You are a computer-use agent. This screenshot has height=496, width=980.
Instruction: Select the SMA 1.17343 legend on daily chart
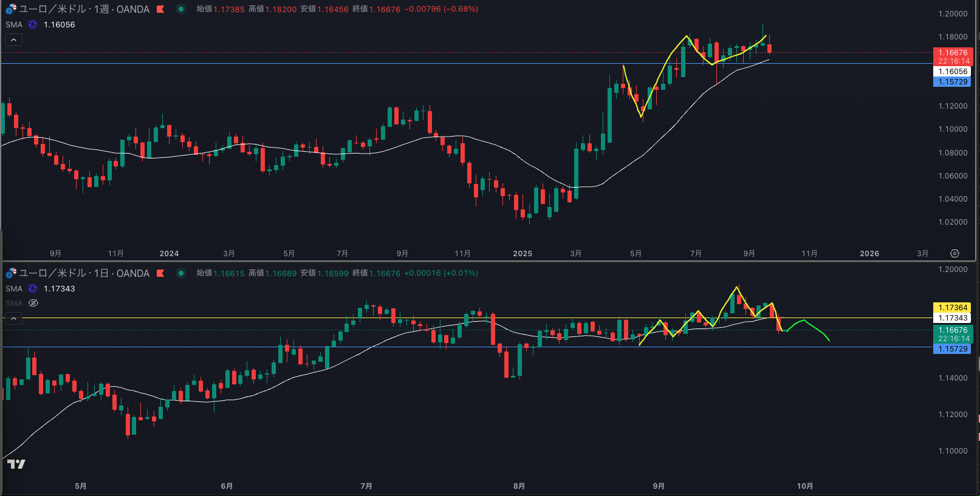[59, 289]
